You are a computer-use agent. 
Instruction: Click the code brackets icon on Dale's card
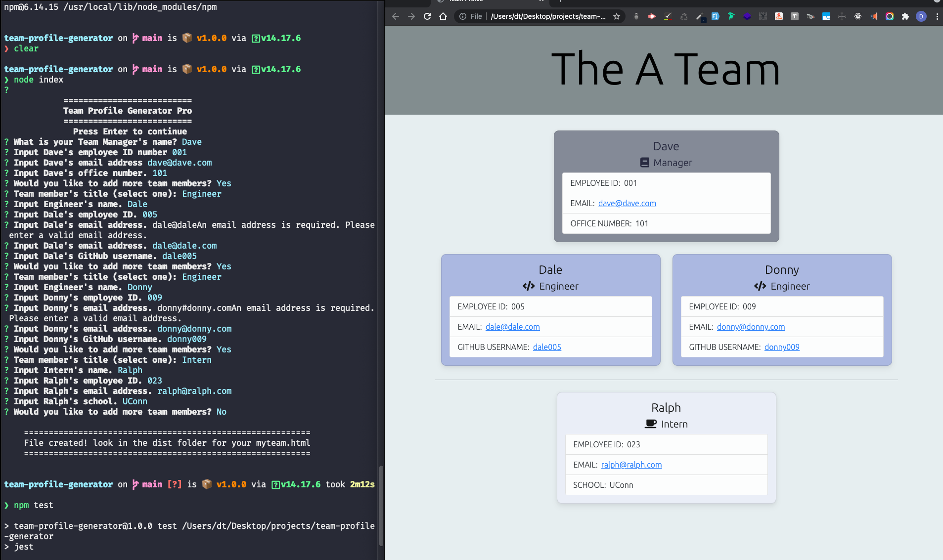(529, 286)
